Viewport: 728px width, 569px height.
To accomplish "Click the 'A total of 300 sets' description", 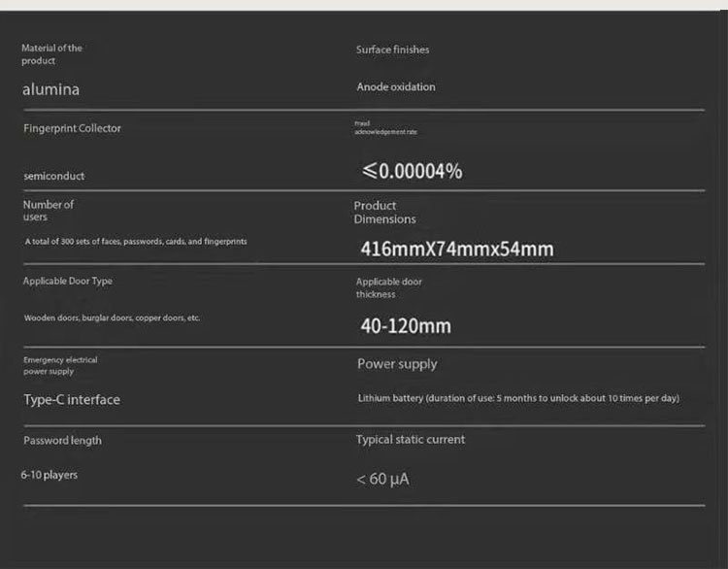I will click(135, 241).
